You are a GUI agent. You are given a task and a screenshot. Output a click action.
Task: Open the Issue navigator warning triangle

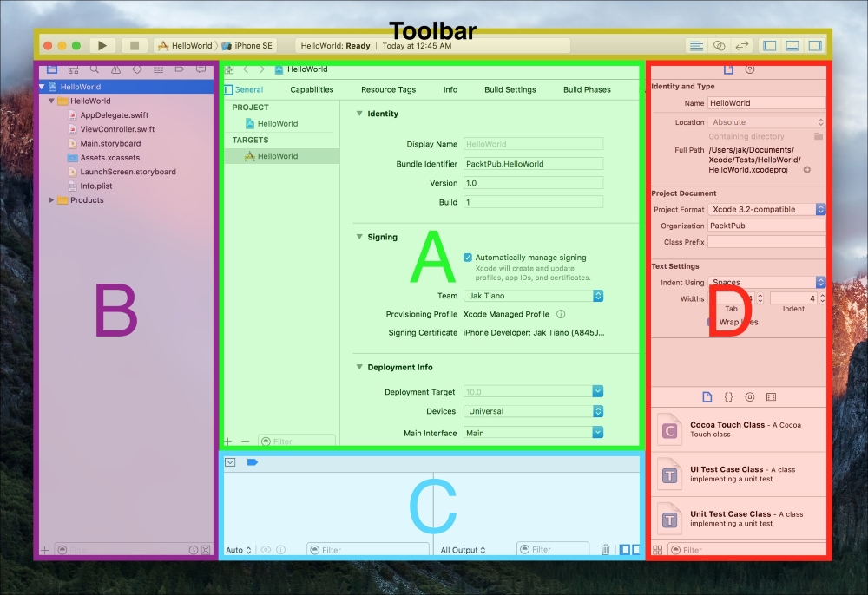115,69
